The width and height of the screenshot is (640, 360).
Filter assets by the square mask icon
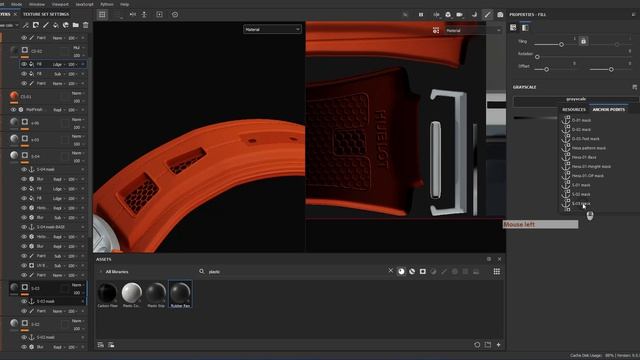pyautogui.click(x=422, y=271)
